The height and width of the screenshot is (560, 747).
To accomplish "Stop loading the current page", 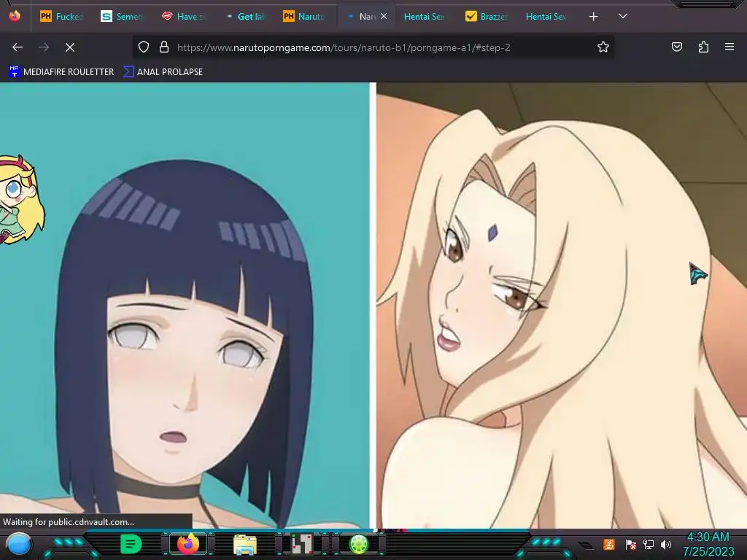I will click(70, 47).
